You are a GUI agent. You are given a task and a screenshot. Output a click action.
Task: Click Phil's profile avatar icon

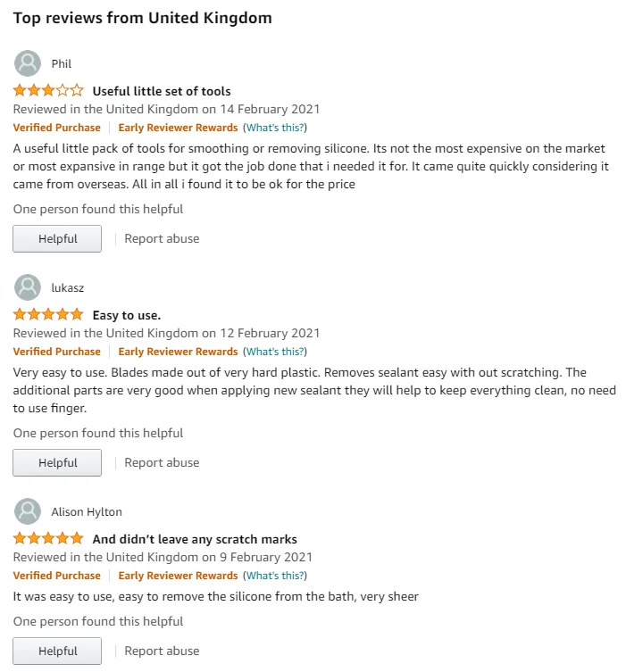(28, 63)
